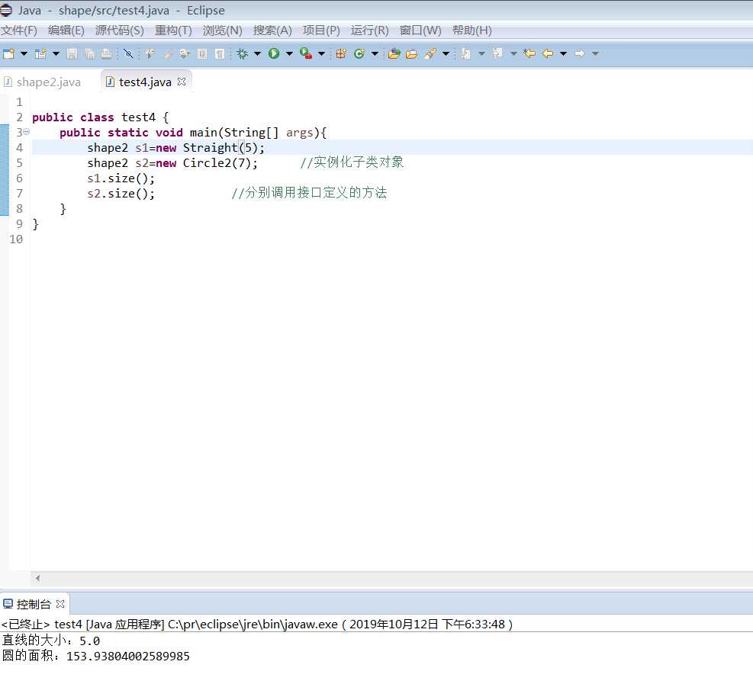Open the 搜索(A) menu
The height and width of the screenshot is (700, 753).
(272, 31)
